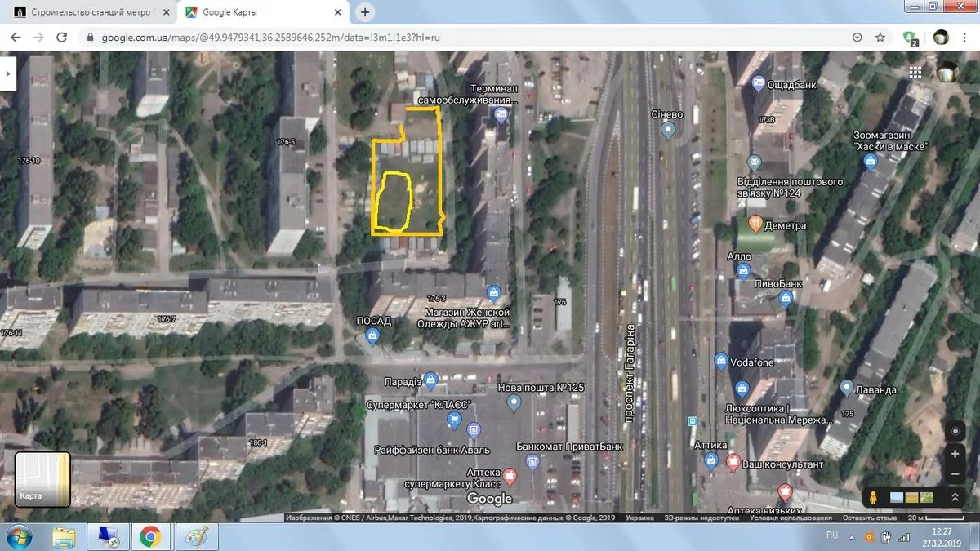Click the Магазин Женской Одежды АЖУР pin
980x551 pixels.
pyautogui.click(x=493, y=292)
